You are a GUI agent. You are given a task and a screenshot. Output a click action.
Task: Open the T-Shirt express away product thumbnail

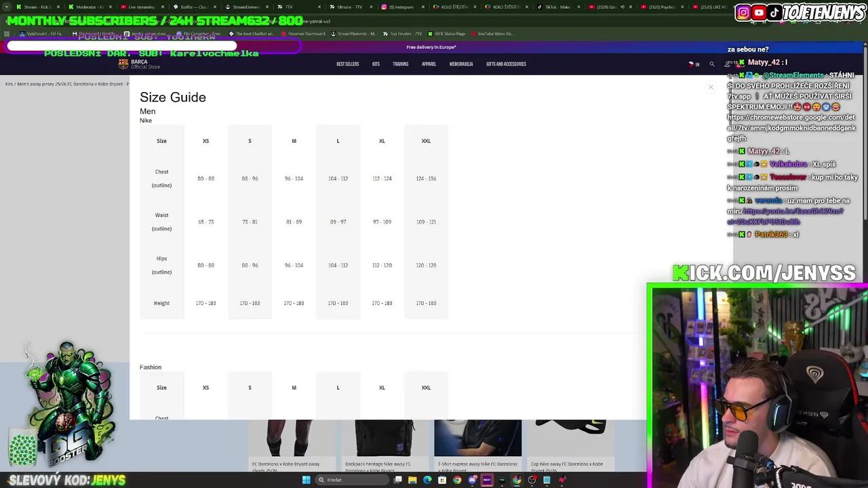coord(478,439)
